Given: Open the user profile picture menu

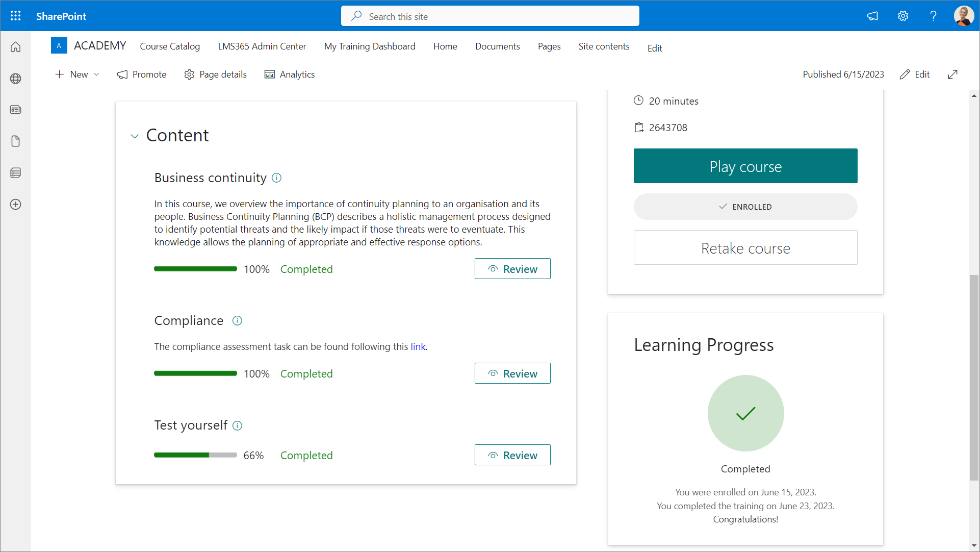Looking at the screenshot, I should 963,16.
